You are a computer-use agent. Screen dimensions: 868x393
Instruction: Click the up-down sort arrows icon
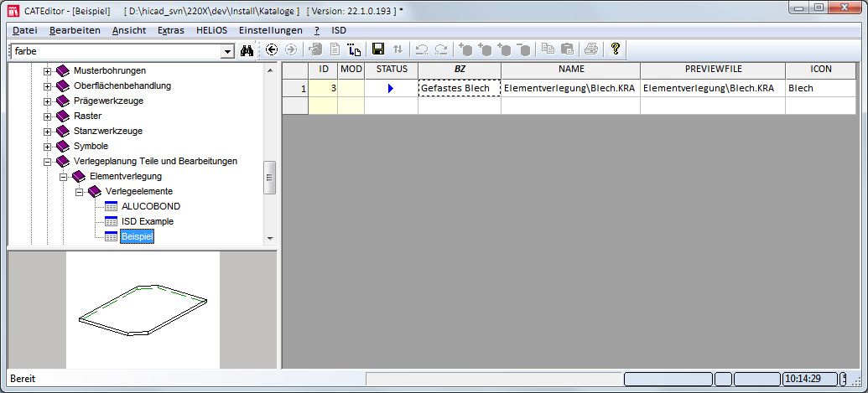point(398,49)
